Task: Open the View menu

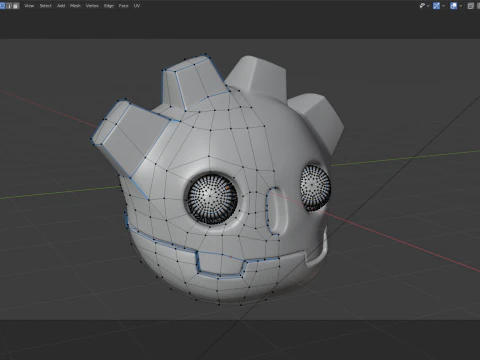Action: coord(29,6)
